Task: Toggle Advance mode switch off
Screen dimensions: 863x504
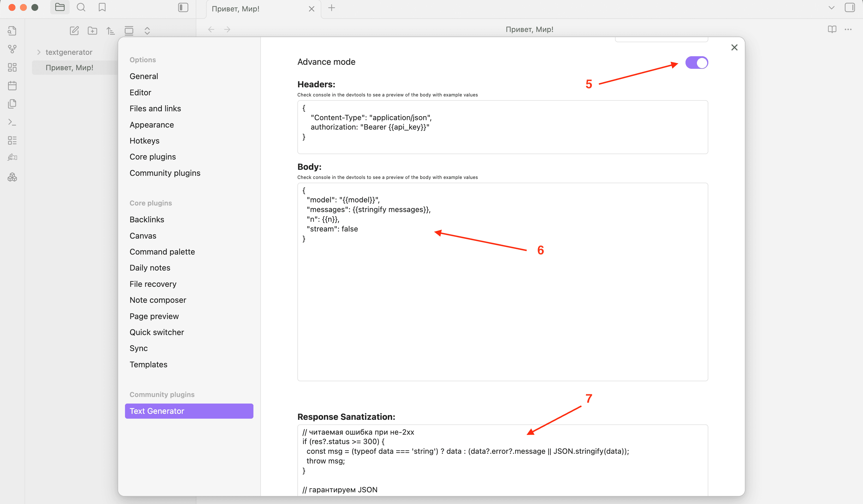Action: (x=696, y=63)
